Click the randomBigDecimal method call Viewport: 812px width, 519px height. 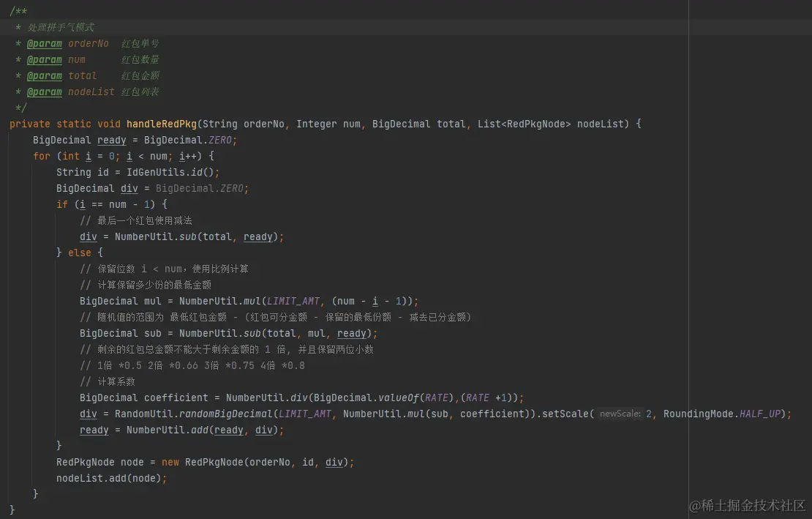click(x=226, y=414)
